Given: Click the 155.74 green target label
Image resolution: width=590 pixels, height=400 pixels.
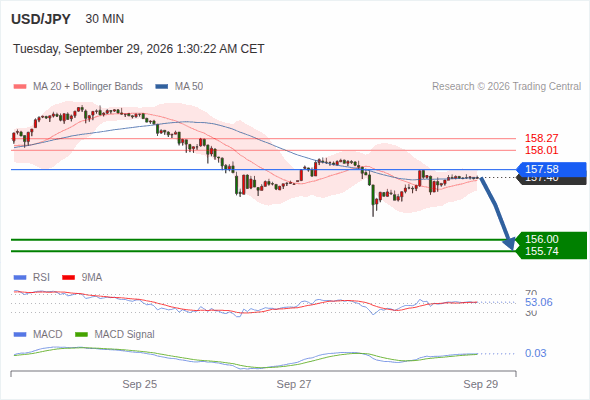Looking at the screenshot, I should 551,251.
